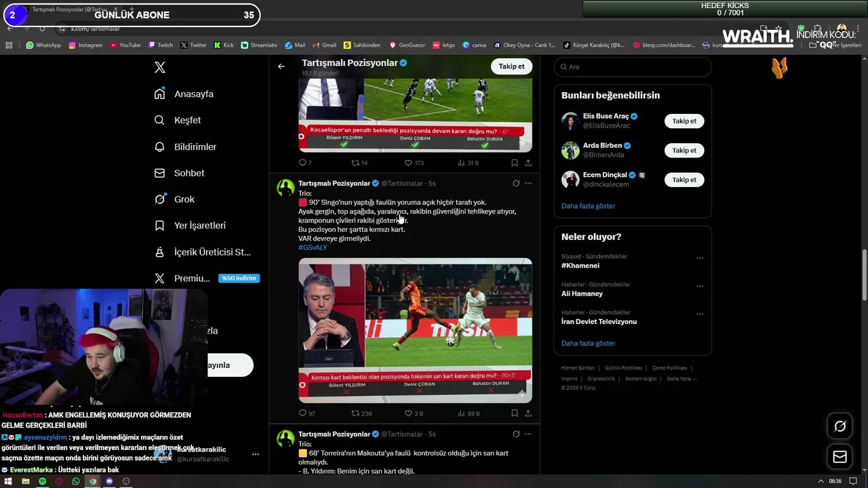
Task: Open Grok icon on Singo foul tweet
Action: coord(516,183)
